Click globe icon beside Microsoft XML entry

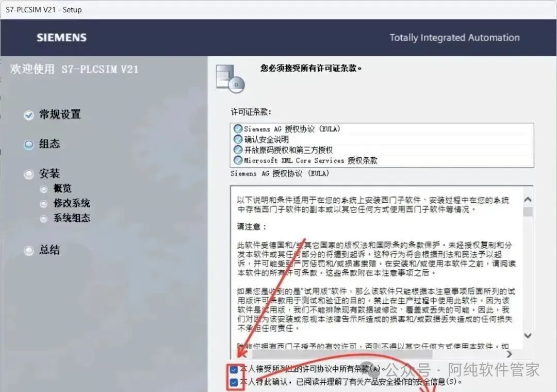238,160
